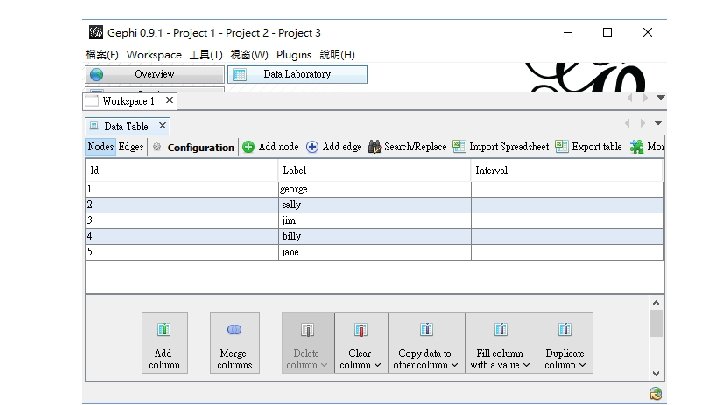Open the 工具(T) tools menu
Screen dimensions: 720x405
[x=206, y=55]
